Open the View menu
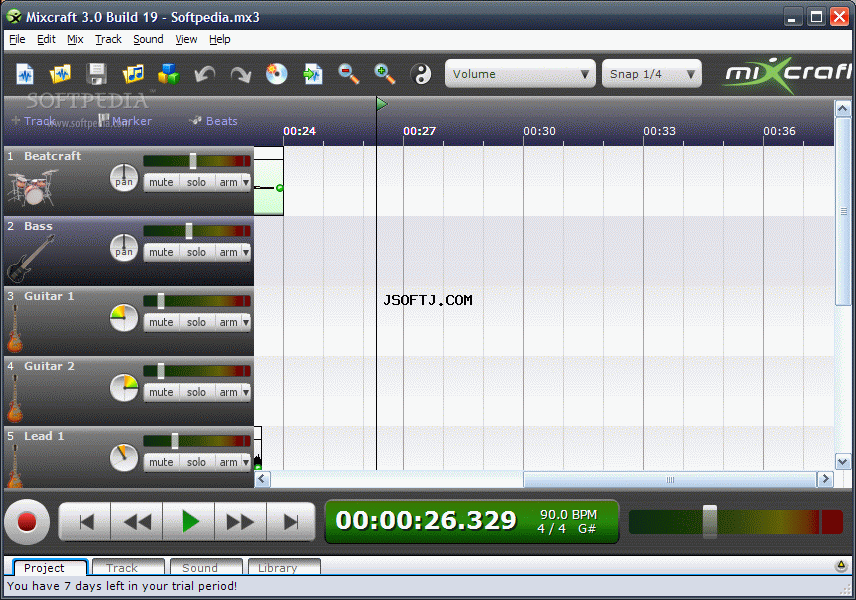The width and height of the screenshot is (856, 600). (186, 39)
